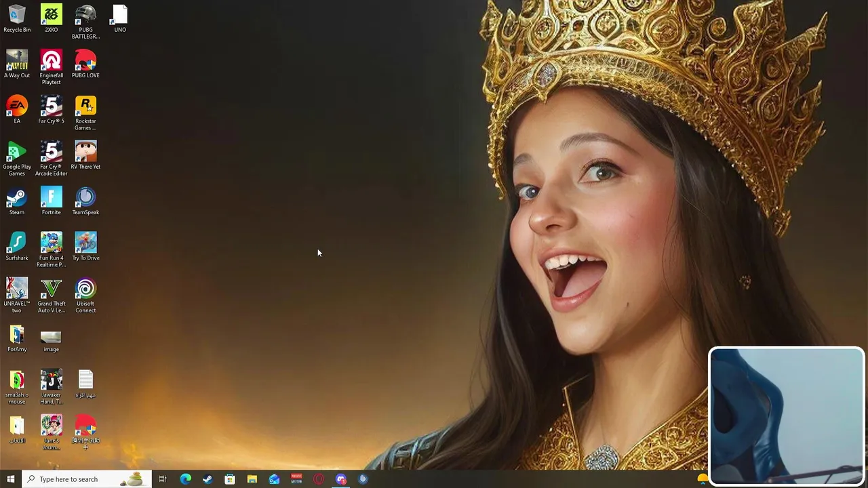Select the EA app shortcut
Image resolution: width=868 pixels, height=488 pixels.
[17, 110]
